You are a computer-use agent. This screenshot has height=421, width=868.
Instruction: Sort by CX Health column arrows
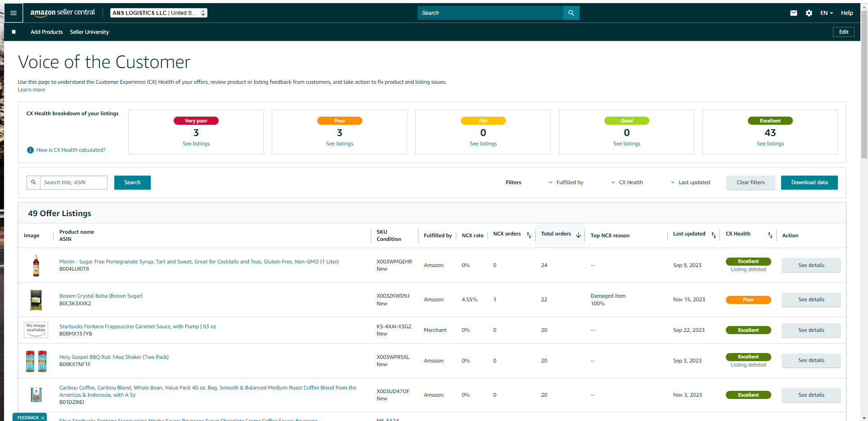(x=770, y=235)
